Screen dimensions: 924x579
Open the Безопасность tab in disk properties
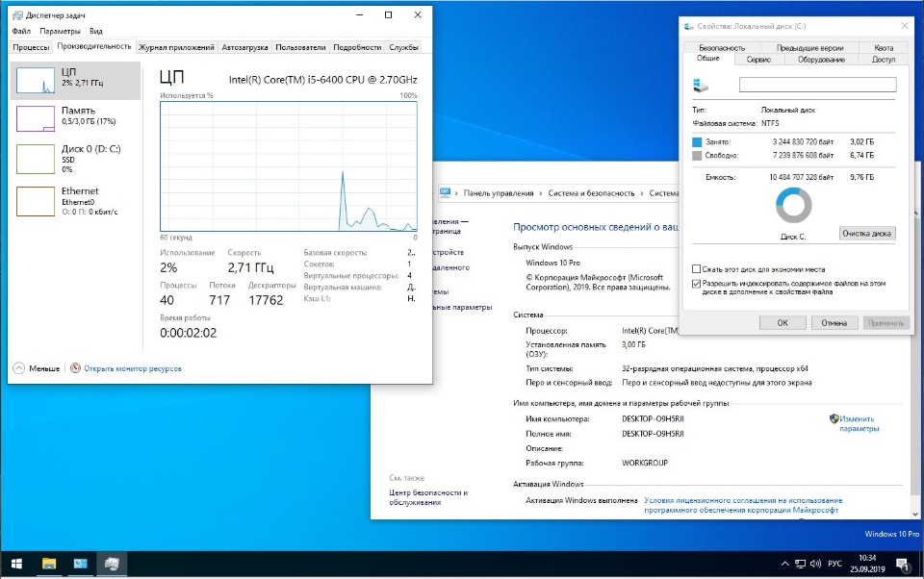[x=722, y=48]
